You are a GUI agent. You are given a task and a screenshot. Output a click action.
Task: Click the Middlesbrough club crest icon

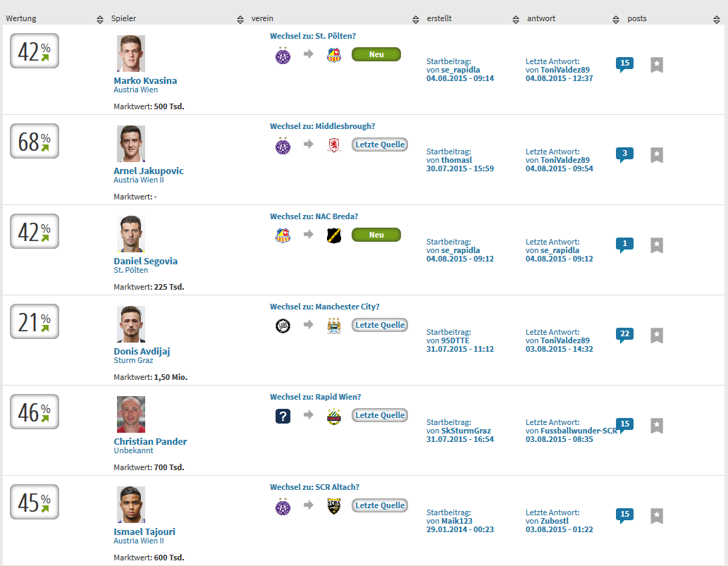click(x=334, y=145)
